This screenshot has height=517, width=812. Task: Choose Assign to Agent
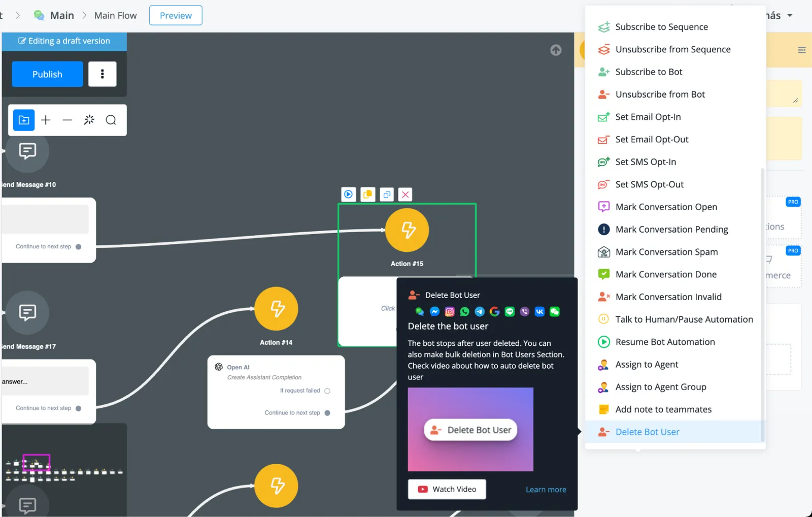tap(675, 364)
